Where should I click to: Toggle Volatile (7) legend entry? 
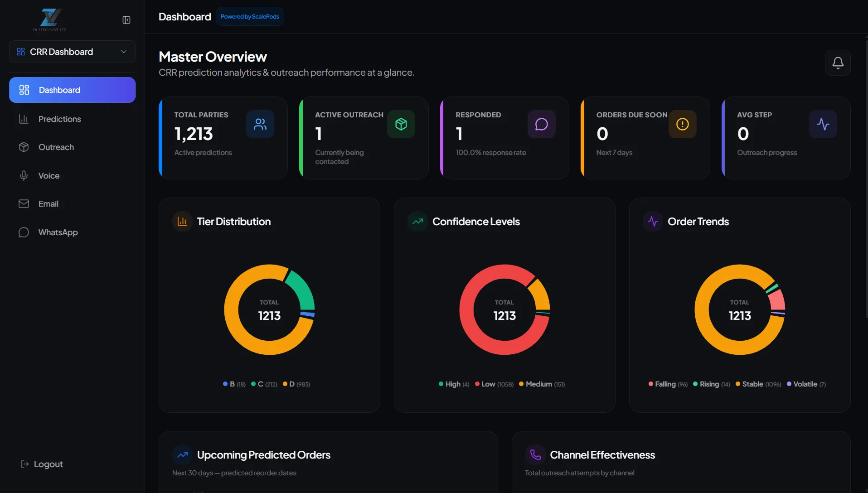click(806, 384)
